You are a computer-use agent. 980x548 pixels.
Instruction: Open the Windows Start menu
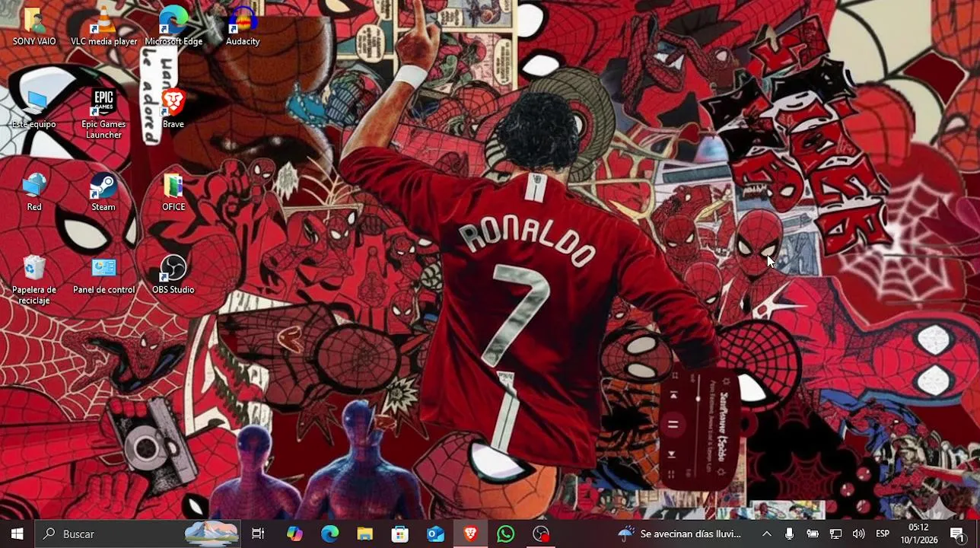[x=17, y=534]
